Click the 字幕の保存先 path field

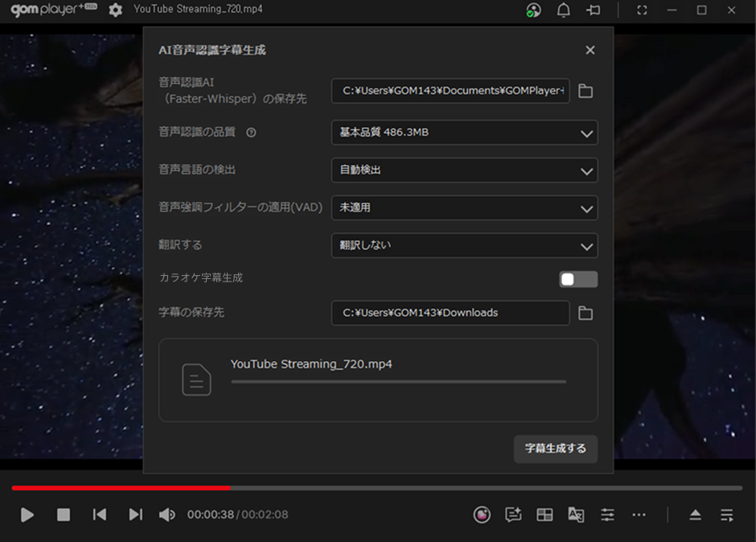point(450,313)
